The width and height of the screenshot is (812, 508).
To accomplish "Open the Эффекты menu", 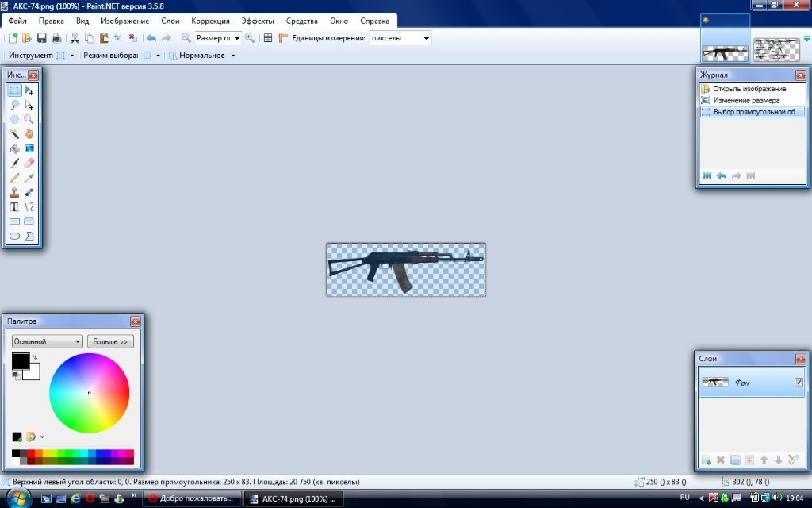I will click(x=258, y=21).
